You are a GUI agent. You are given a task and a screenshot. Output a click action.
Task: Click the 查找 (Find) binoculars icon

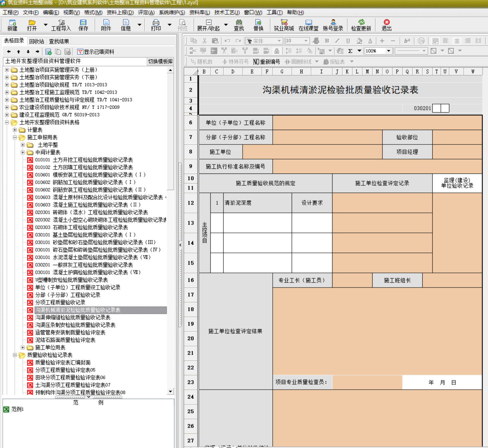click(x=239, y=22)
